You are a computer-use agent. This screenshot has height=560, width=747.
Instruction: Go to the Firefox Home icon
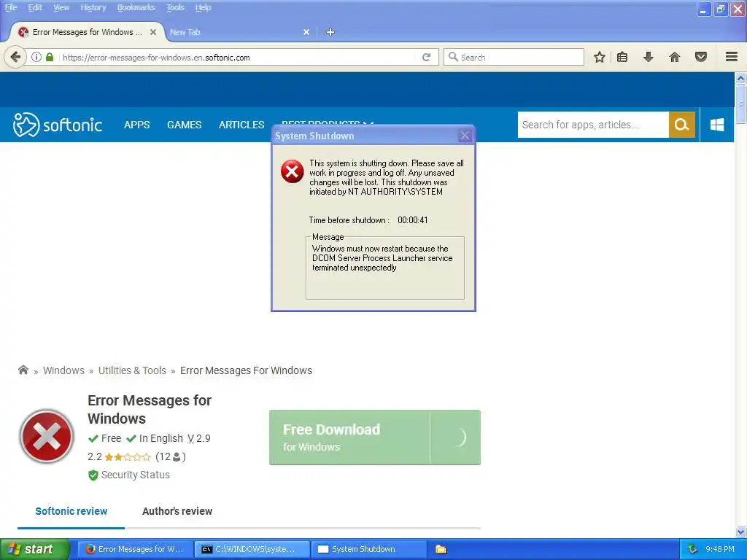coord(675,57)
